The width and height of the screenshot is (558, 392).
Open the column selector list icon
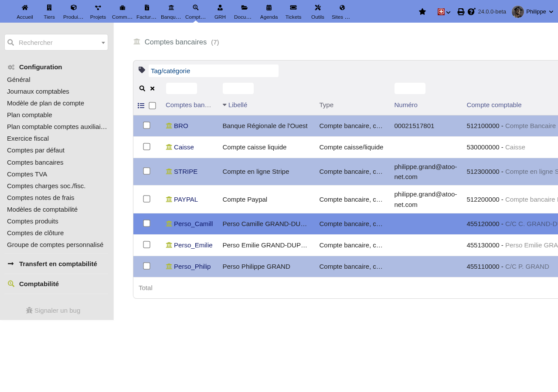[x=141, y=105]
